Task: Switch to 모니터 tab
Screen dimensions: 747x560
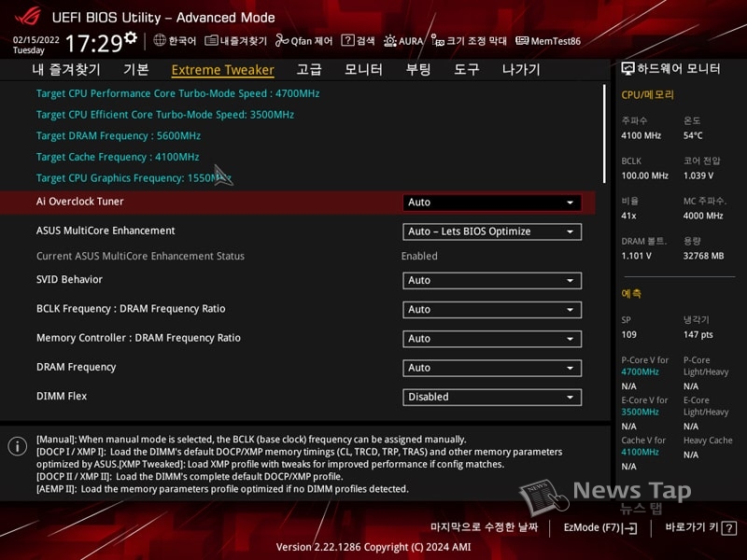Action: tap(363, 70)
